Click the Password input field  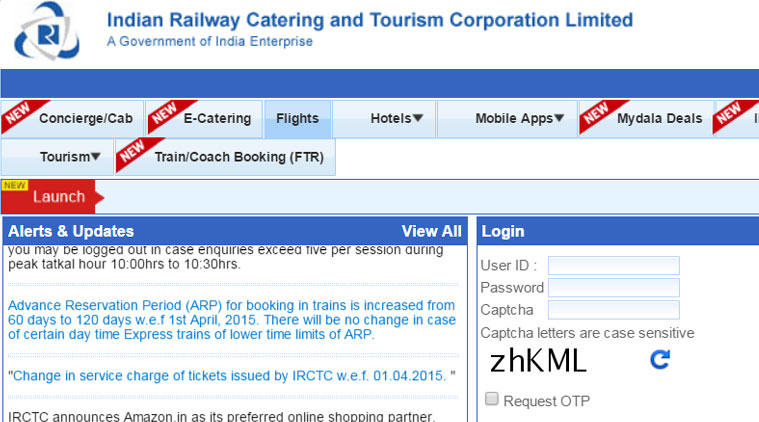point(613,287)
